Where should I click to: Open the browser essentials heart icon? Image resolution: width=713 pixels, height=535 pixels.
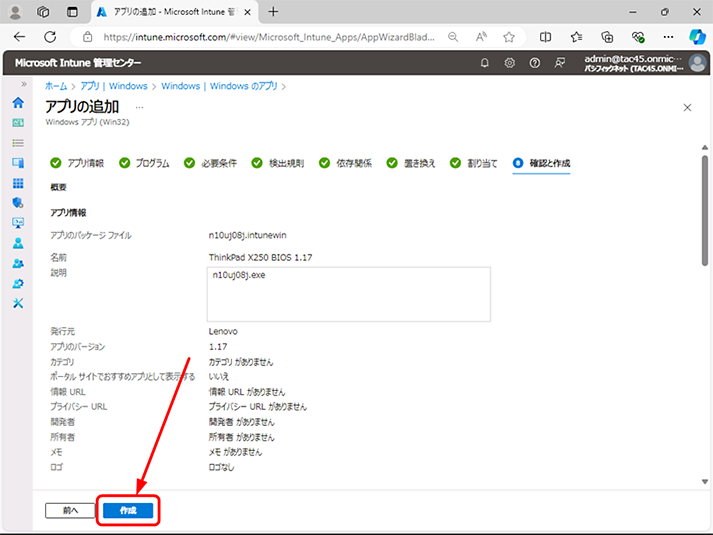(638, 37)
